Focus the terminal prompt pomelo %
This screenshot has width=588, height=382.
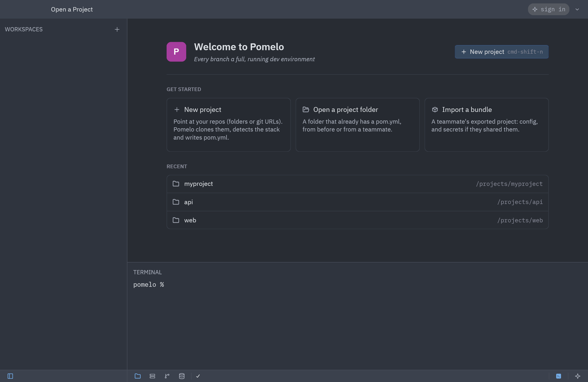148,285
